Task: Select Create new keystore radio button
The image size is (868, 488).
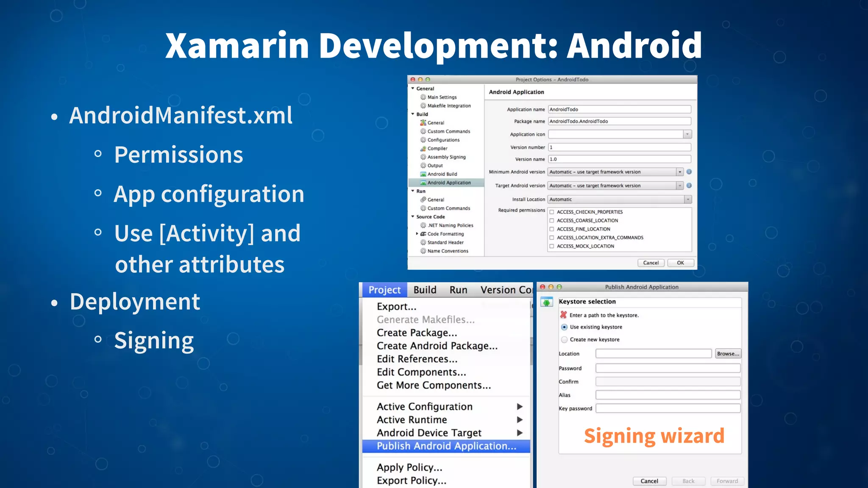Action: click(x=564, y=340)
